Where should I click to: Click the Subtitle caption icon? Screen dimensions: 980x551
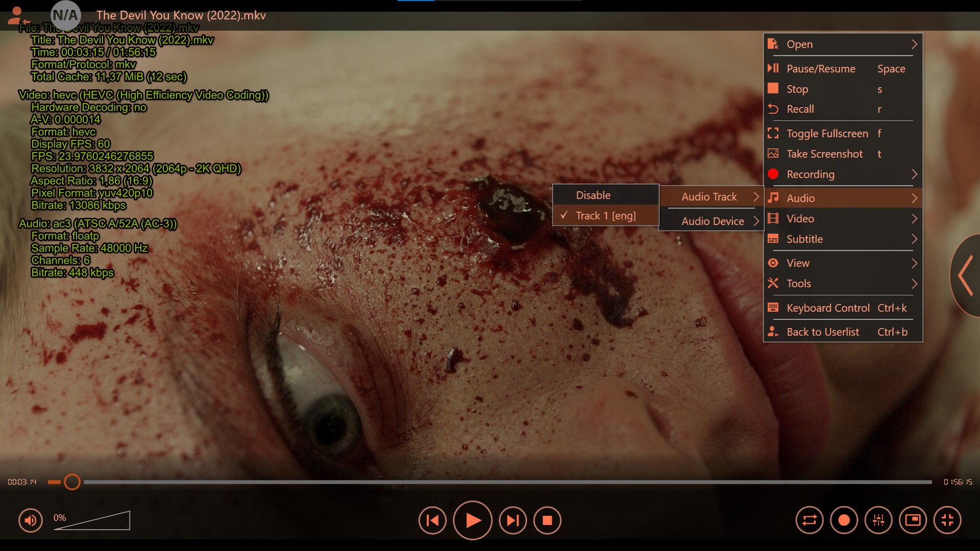click(x=773, y=239)
